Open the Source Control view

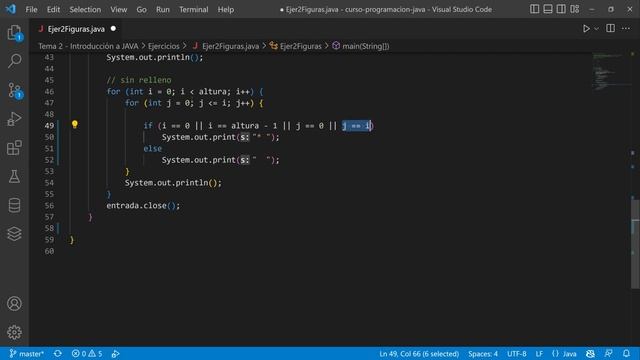(x=14, y=90)
